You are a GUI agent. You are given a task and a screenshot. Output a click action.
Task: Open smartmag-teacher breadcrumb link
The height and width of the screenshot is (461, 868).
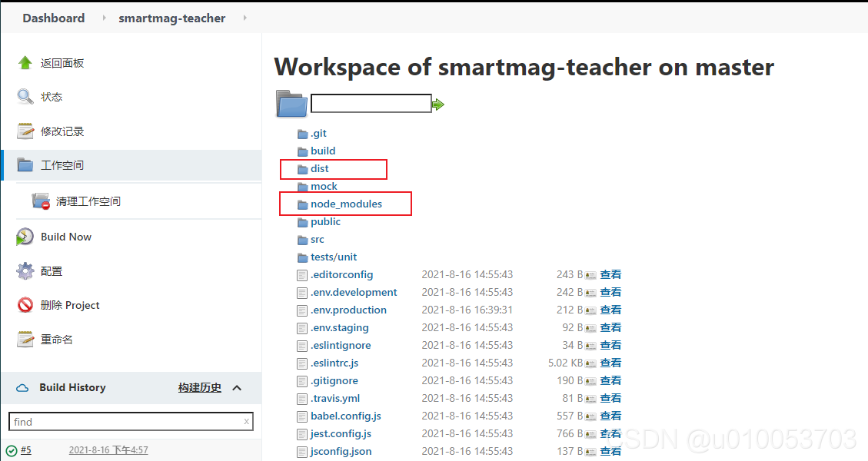point(171,18)
